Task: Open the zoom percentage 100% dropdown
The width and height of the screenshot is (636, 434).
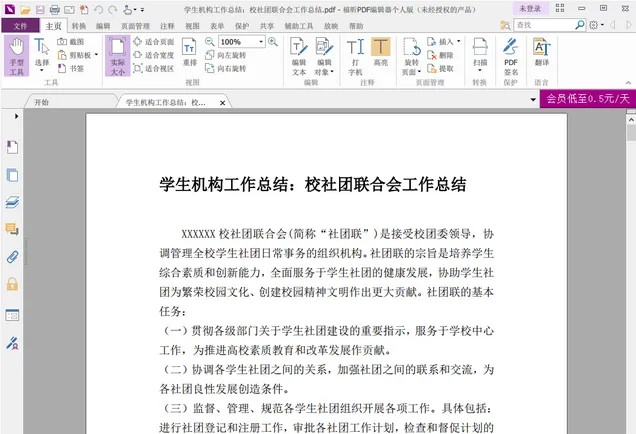Action: pyautogui.click(x=261, y=41)
